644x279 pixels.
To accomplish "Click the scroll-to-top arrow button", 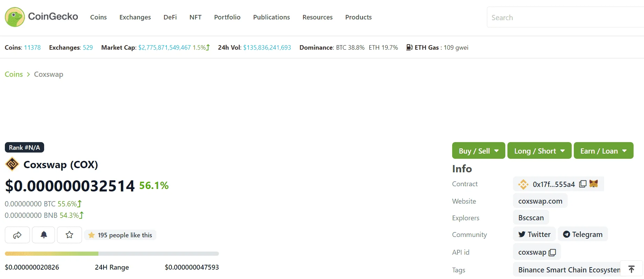I will tap(631, 269).
